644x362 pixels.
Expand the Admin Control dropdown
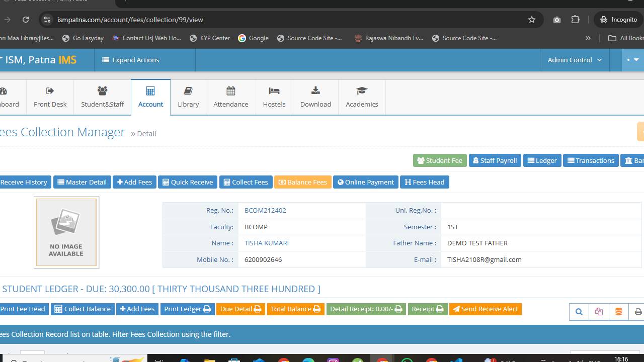[574, 60]
